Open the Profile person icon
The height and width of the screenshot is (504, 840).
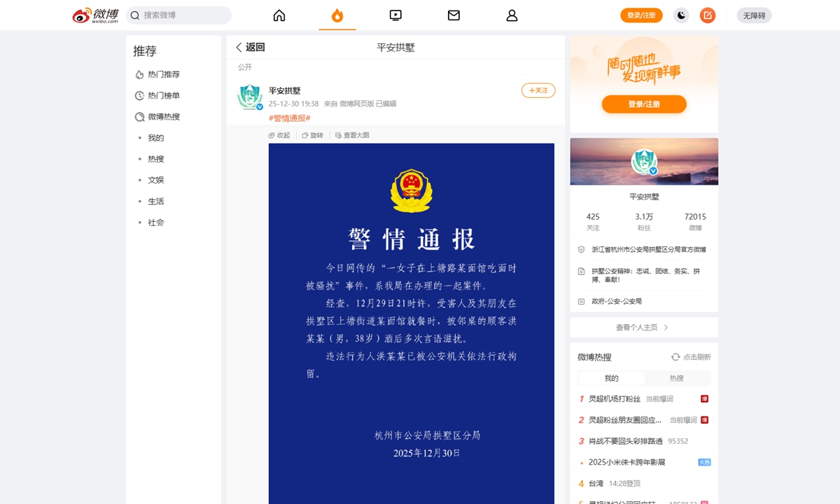click(x=512, y=15)
